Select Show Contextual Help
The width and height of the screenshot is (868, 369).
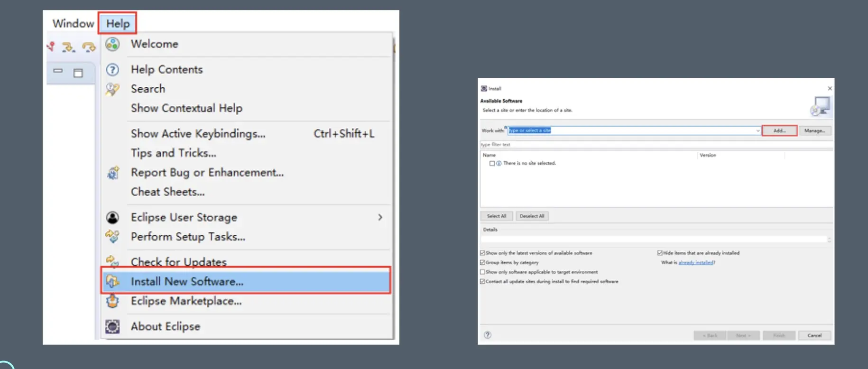tap(186, 108)
